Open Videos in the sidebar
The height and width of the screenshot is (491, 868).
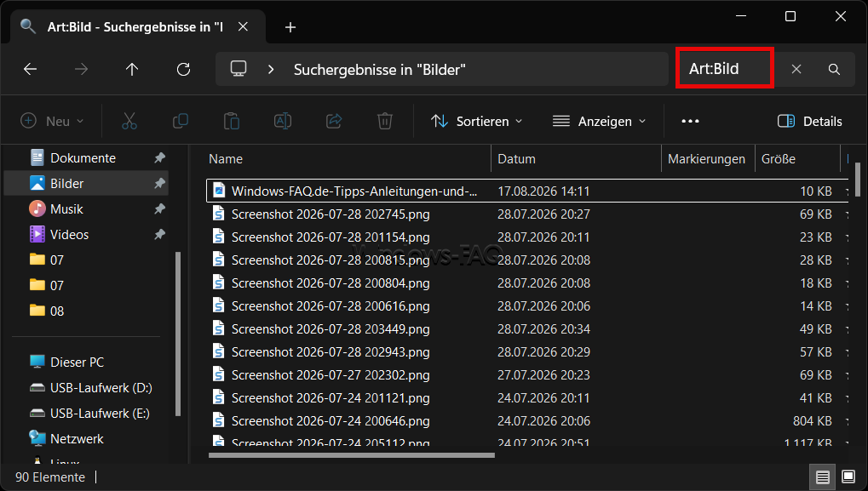click(69, 235)
